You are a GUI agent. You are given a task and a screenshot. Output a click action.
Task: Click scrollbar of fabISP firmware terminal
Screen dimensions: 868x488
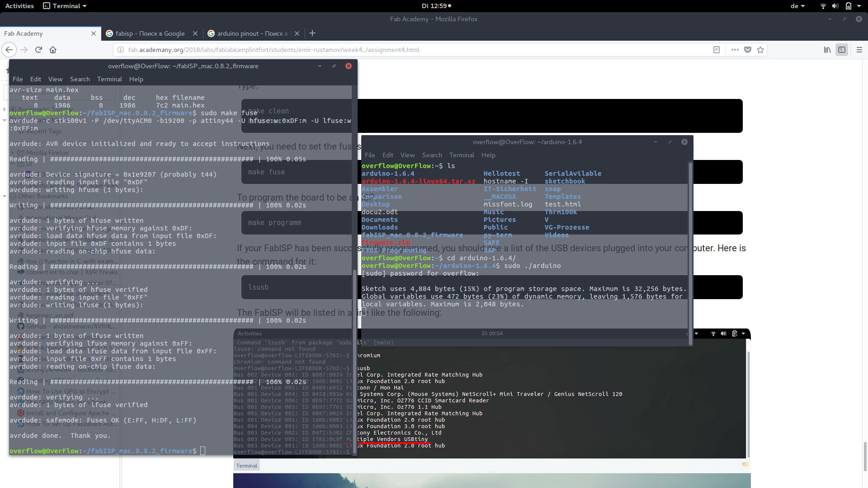coord(354,361)
